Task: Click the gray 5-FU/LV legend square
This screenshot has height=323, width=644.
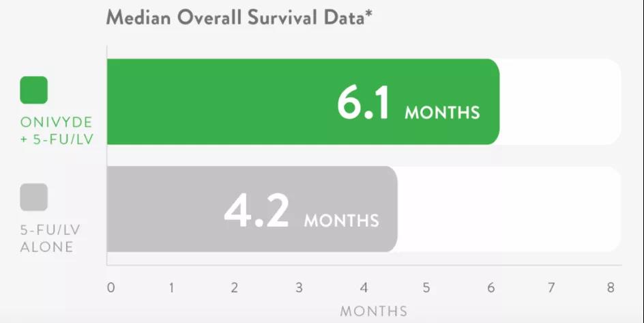Action: point(33,197)
